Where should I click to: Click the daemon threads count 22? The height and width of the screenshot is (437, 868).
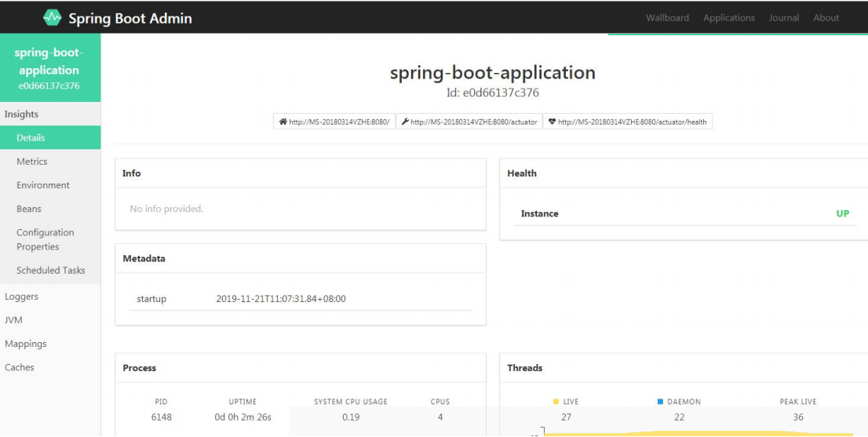point(679,417)
